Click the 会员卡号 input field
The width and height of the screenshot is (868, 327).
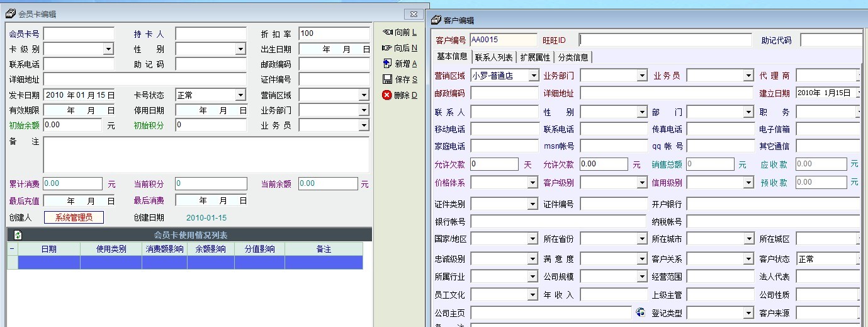[x=79, y=33]
